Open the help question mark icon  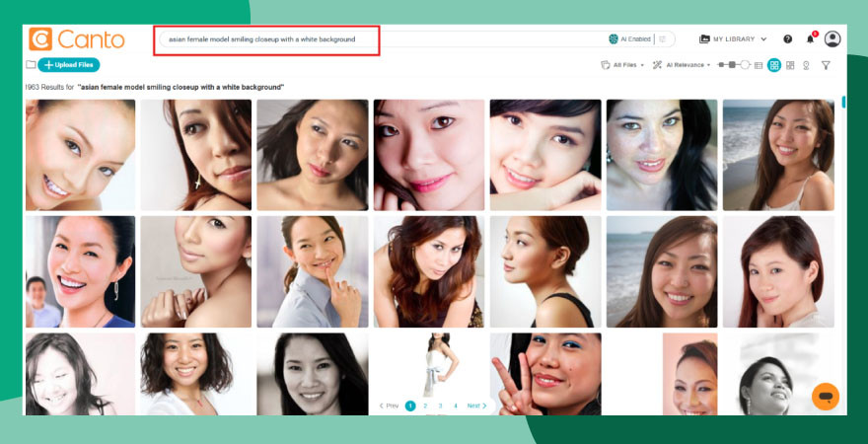pyautogui.click(x=787, y=39)
